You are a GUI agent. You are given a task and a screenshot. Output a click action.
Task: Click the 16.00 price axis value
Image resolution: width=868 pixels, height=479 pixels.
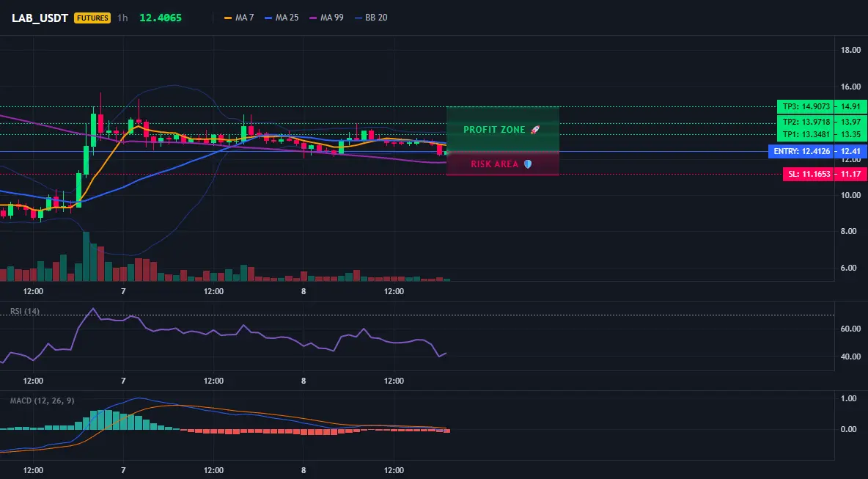pyautogui.click(x=851, y=87)
